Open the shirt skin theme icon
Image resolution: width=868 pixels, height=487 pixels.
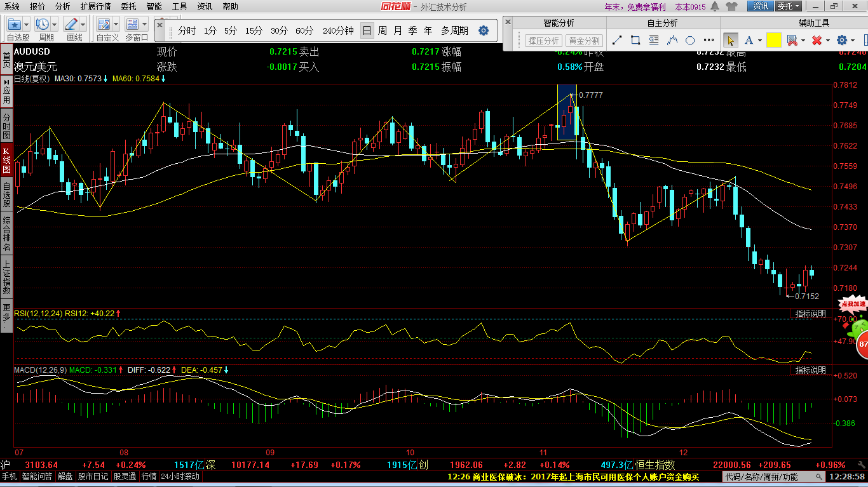click(731, 6)
